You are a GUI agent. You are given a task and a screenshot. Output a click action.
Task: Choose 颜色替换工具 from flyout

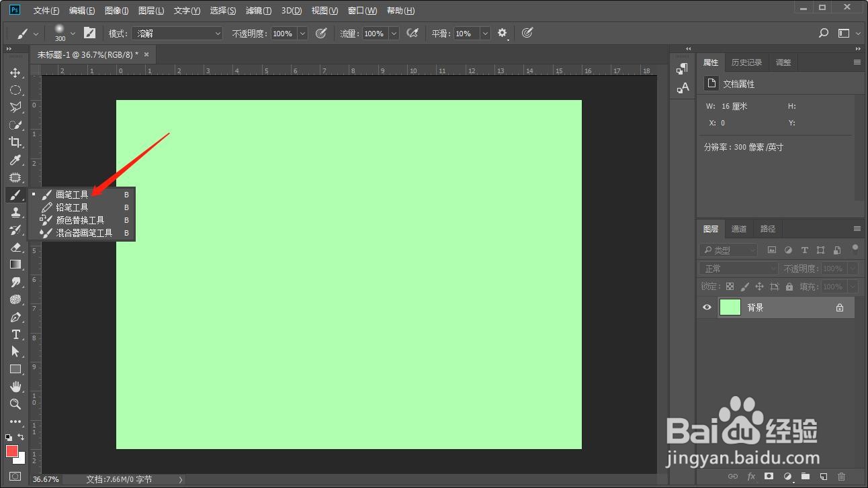coord(80,220)
